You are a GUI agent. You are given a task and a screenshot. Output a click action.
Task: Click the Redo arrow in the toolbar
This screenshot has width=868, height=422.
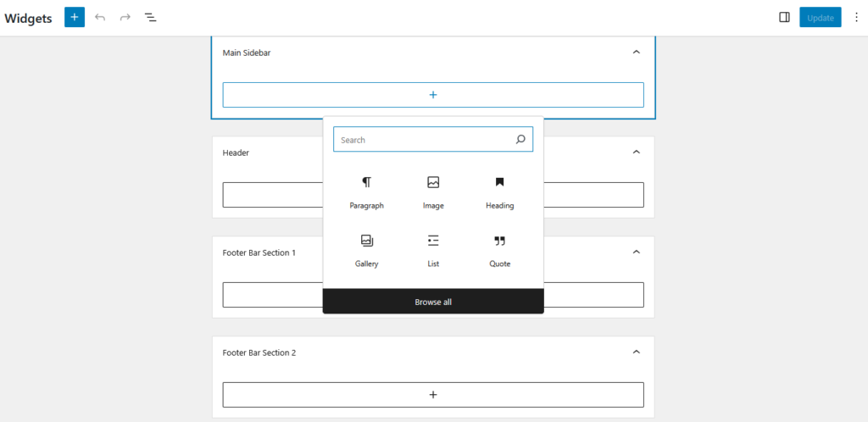click(125, 17)
